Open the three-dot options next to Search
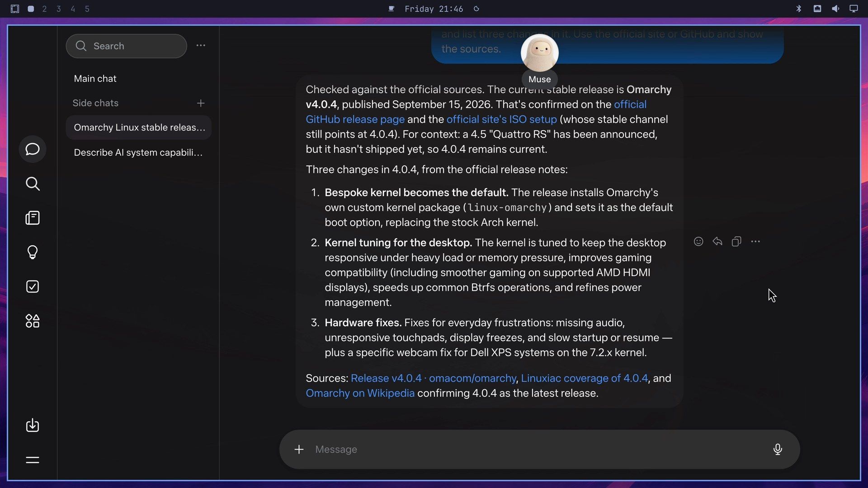This screenshot has height=488, width=868. [201, 46]
